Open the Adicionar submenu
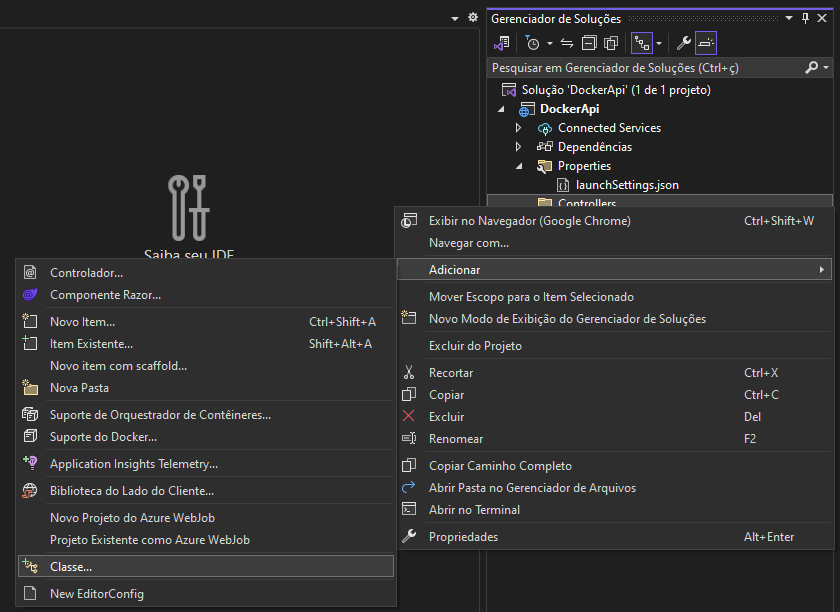This screenshot has height=612, width=840. click(615, 270)
